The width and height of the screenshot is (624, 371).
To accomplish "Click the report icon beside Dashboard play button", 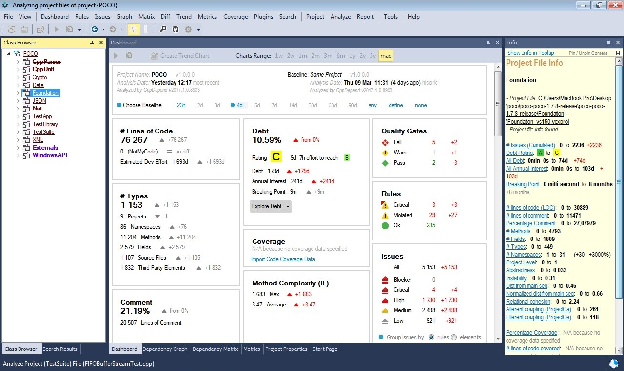I will (x=129, y=56).
